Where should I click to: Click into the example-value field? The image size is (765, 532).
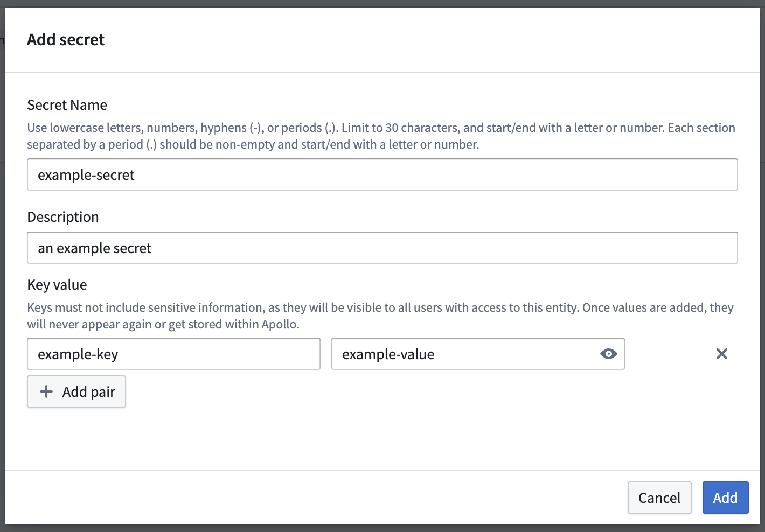point(478,354)
